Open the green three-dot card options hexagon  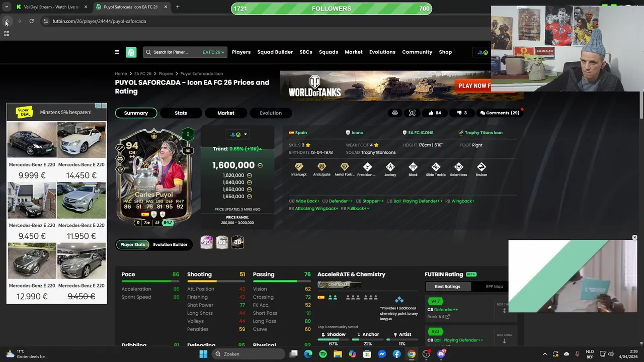pyautogui.click(x=188, y=134)
